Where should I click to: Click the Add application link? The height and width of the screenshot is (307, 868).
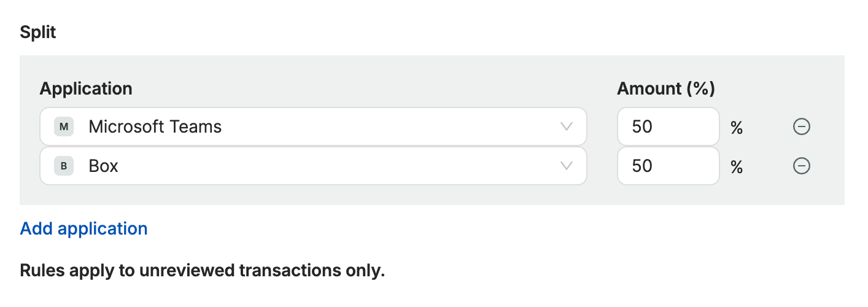84,228
